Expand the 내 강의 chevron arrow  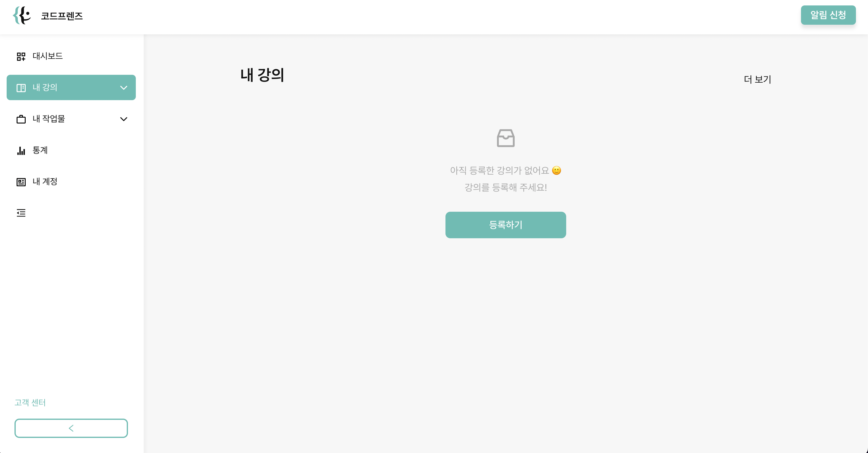pyautogui.click(x=124, y=87)
